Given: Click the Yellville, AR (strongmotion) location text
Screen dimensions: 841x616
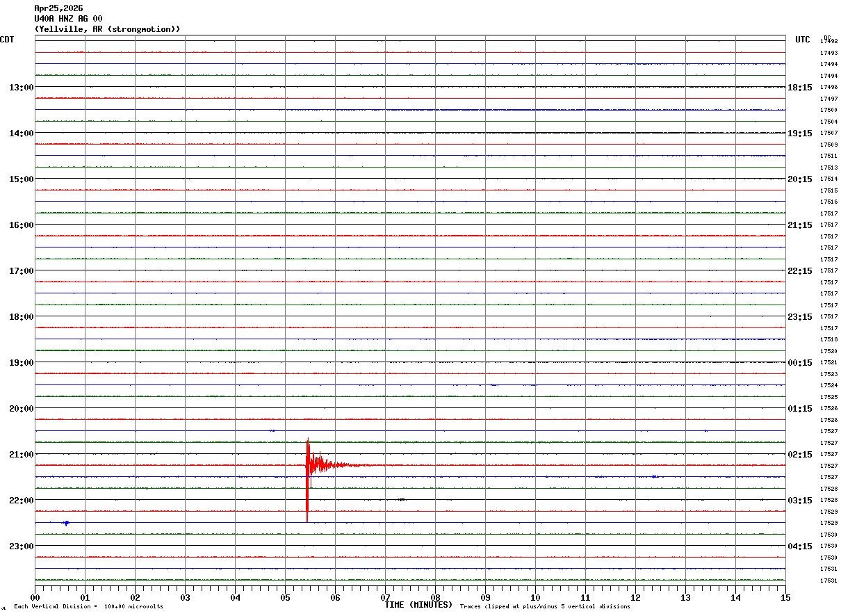Looking at the screenshot, I should [107, 29].
